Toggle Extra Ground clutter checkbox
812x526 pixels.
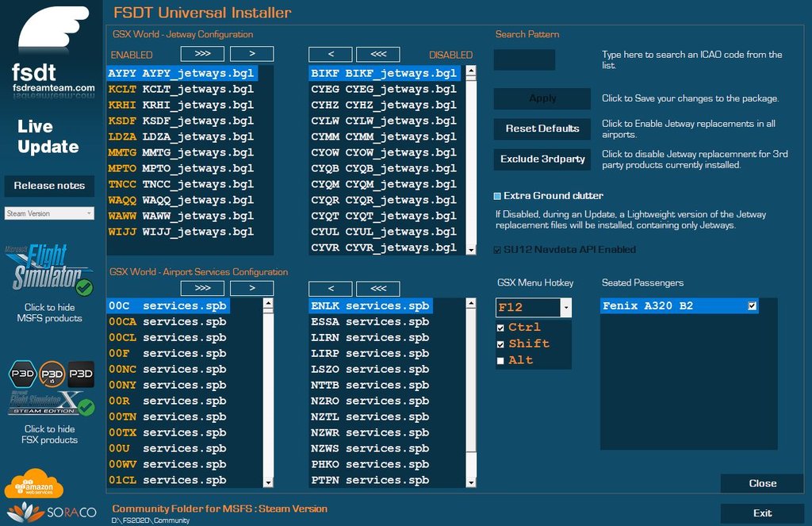(497, 196)
